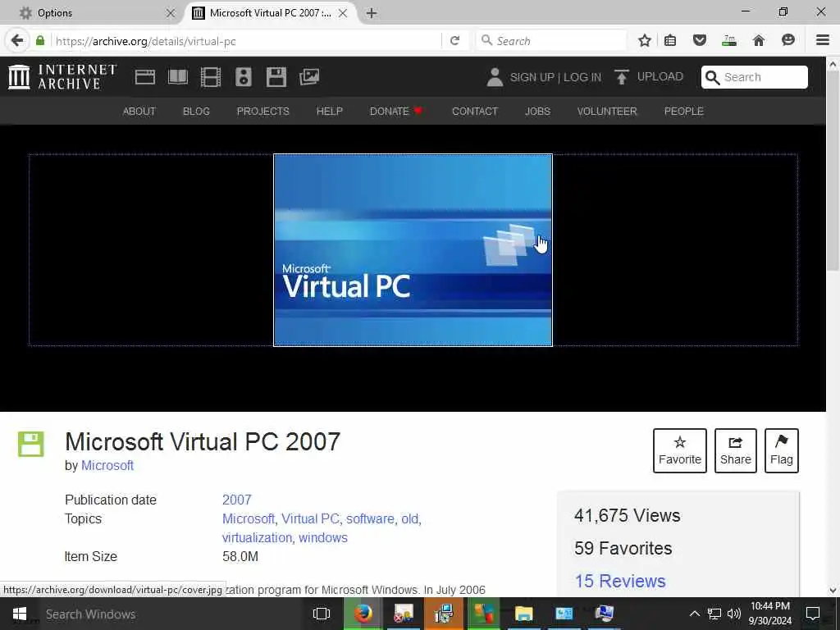Click the 2007 publication date link
The image size is (840, 630).
click(x=237, y=500)
